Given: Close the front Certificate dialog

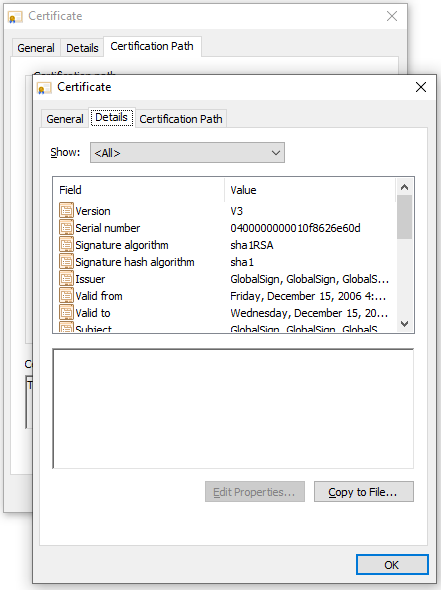Looking at the screenshot, I should (421, 87).
